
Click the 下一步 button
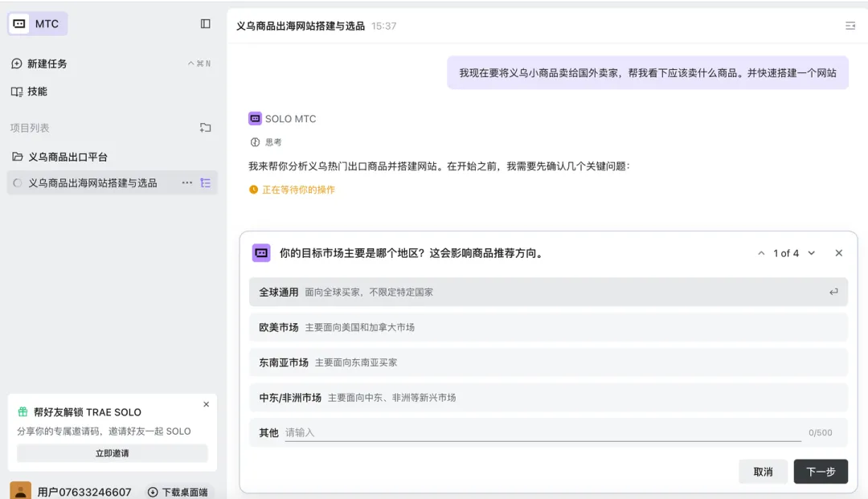821,472
